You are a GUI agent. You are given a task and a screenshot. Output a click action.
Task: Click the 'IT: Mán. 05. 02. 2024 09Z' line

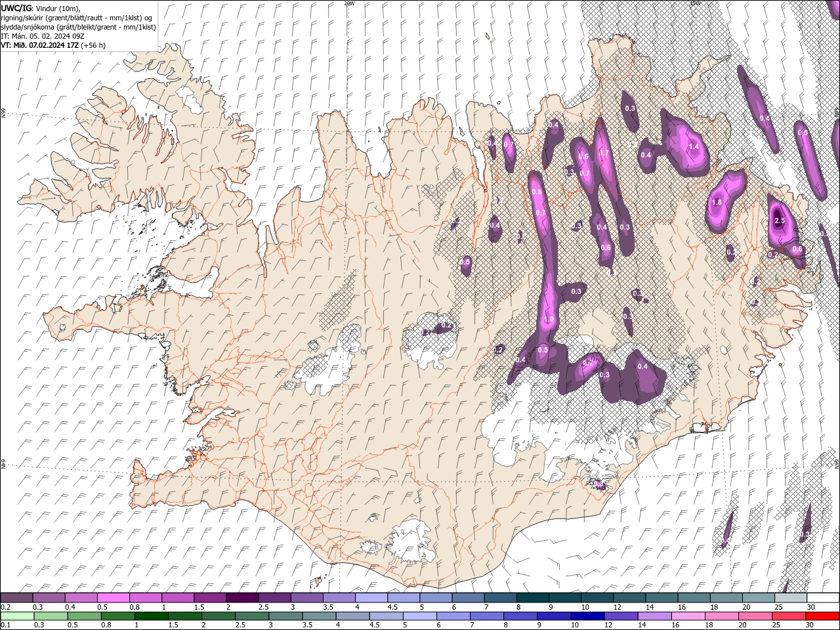coord(43,36)
